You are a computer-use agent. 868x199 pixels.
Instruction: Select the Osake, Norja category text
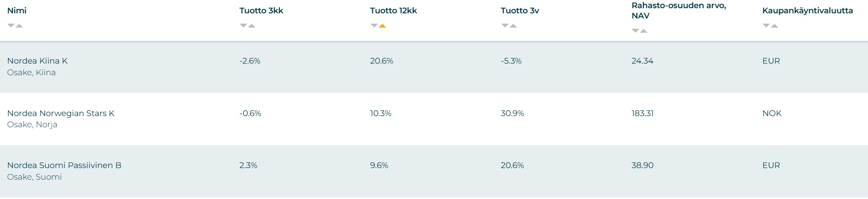pyautogui.click(x=32, y=125)
